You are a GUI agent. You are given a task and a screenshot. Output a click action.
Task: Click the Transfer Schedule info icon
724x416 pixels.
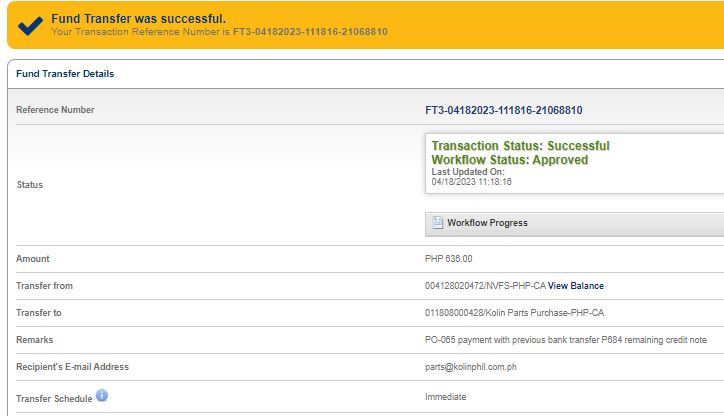[x=102, y=396]
